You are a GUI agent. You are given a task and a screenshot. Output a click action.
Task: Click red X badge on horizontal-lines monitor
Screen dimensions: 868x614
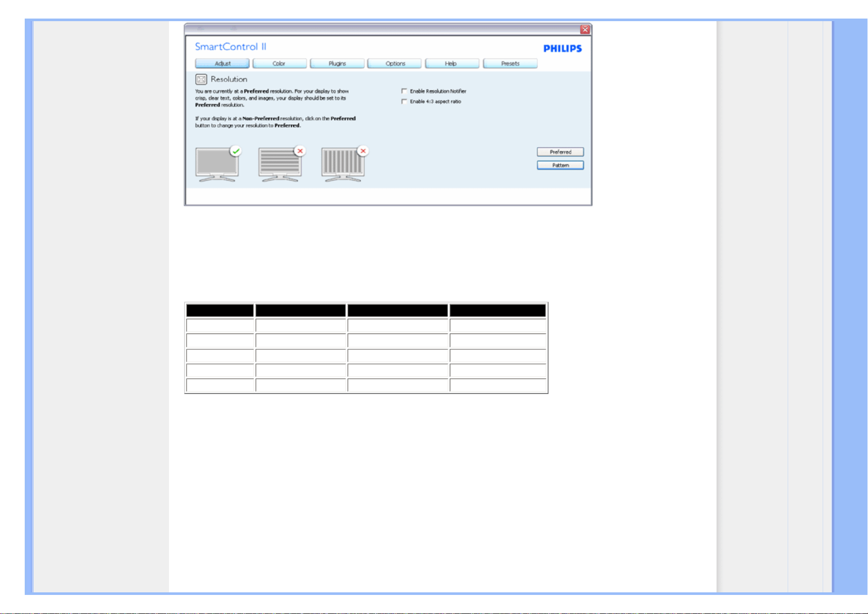point(300,151)
